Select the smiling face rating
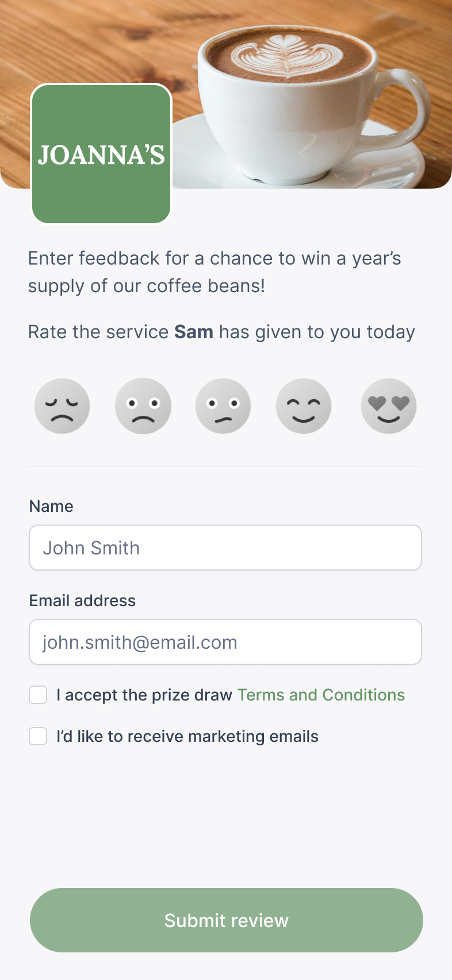The height and width of the screenshot is (980, 452). (304, 406)
